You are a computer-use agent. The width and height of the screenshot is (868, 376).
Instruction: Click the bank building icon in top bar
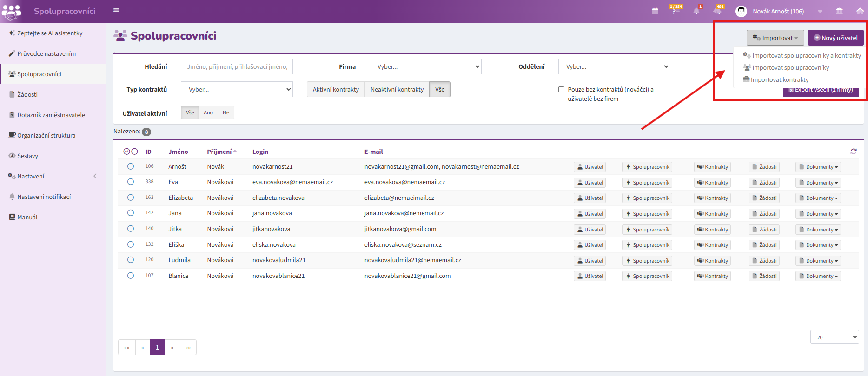[839, 11]
